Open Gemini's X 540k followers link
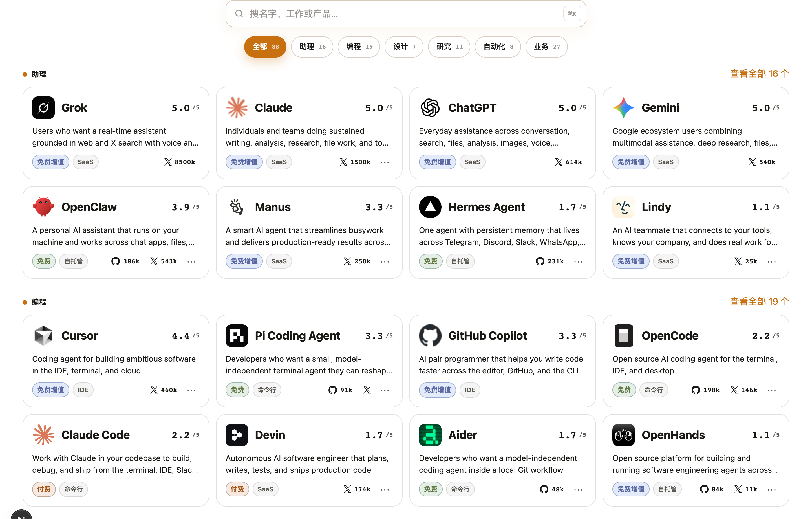The height and width of the screenshot is (519, 812). [x=762, y=162]
